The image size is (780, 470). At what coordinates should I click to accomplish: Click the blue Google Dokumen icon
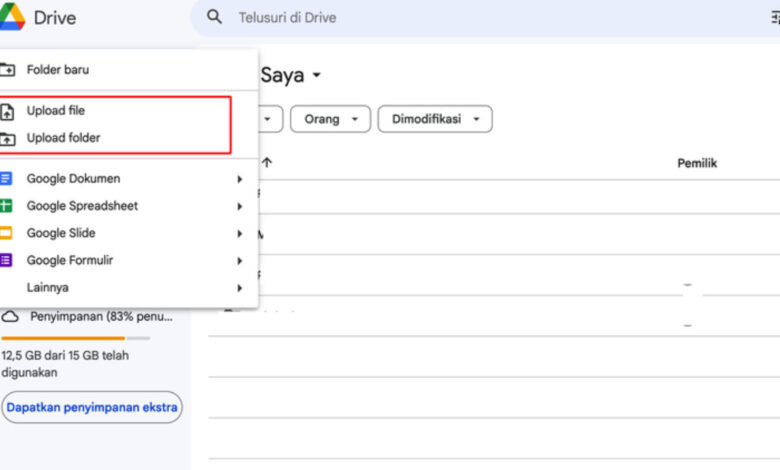[x=6, y=179]
